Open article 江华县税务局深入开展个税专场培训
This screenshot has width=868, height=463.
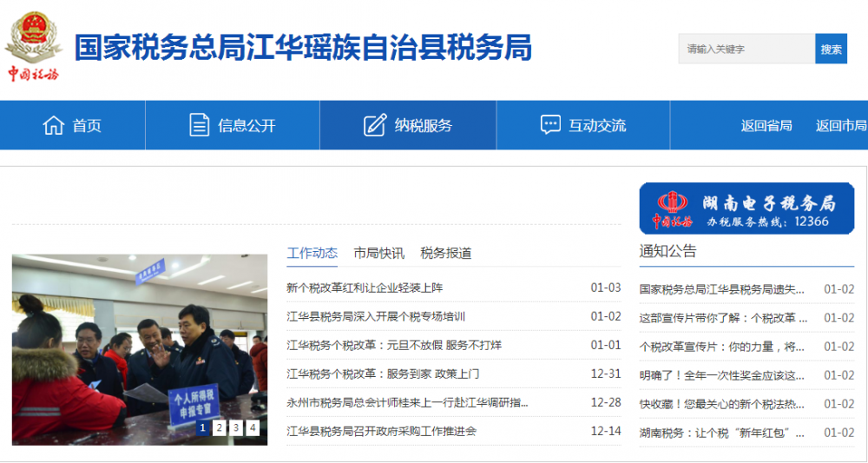pyautogui.click(x=376, y=317)
